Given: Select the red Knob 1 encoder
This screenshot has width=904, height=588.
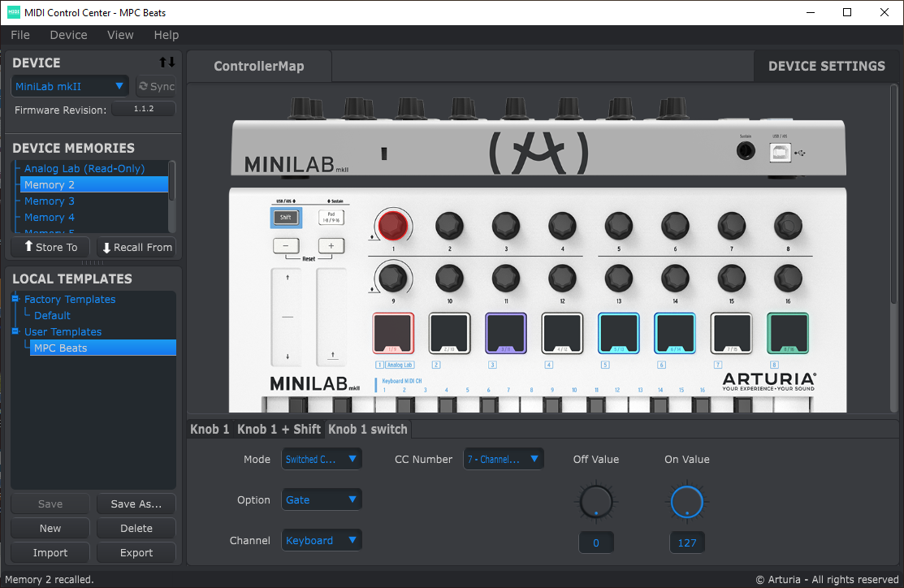Looking at the screenshot, I should 393,226.
